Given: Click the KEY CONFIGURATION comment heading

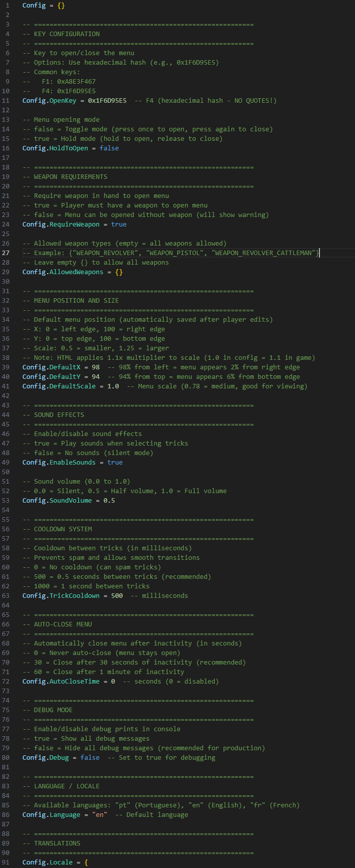Looking at the screenshot, I should 67,34.
